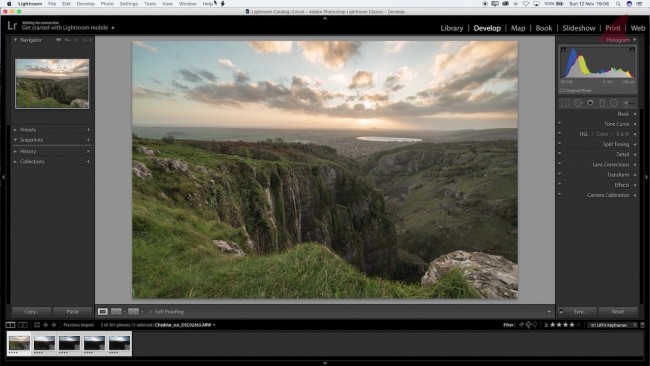Toggle the filter lock switch in filmstrip
The width and height of the screenshot is (650, 366).
coord(643,325)
